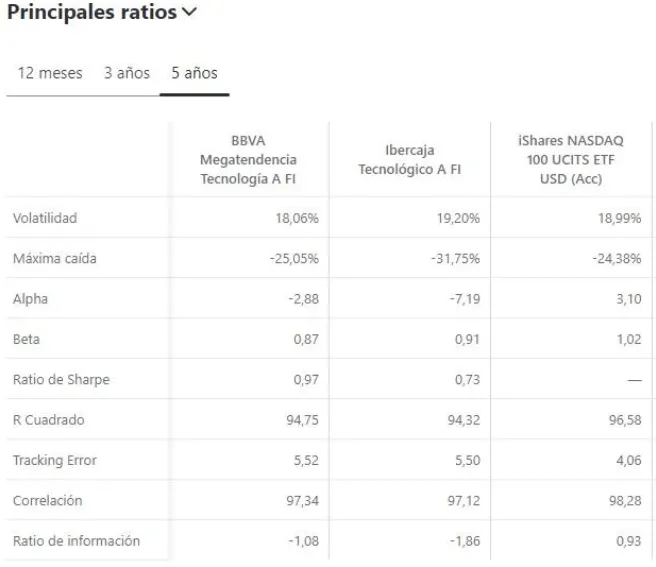Click the Máxima caída row label
Image resolution: width=656 pixels, height=567 pixels.
point(55,258)
